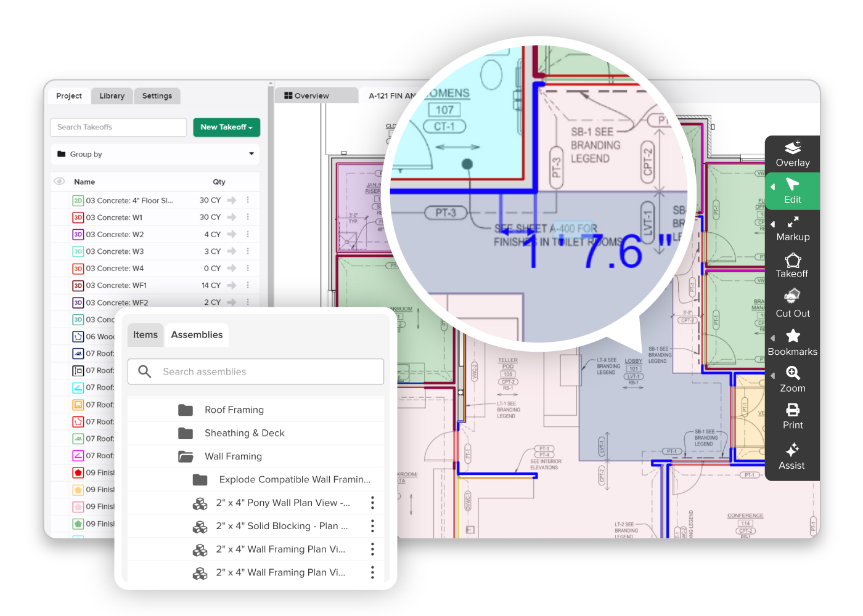Launch the Assist feature
Image resolution: width=863 pixels, height=616 pixels.
[792, 456]
